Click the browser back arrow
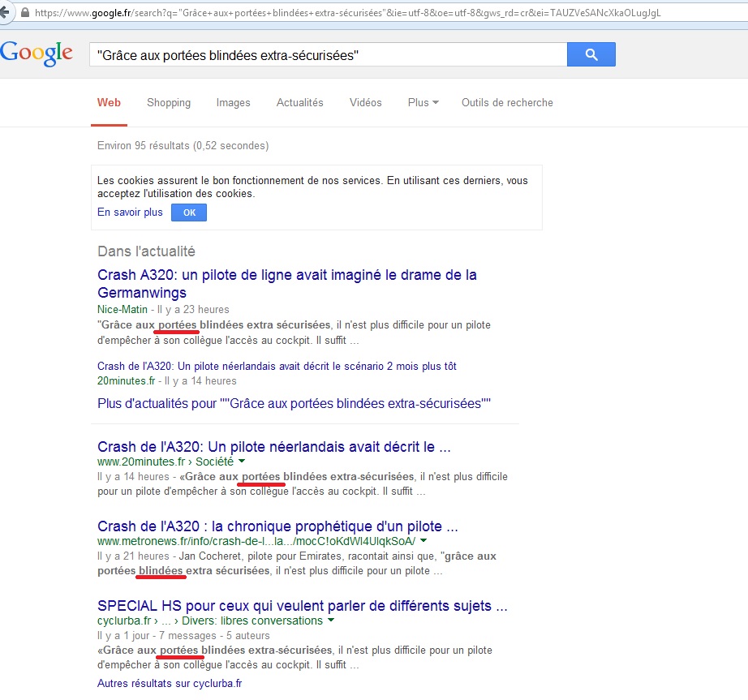The image size is (748, 700). (x=5, y=13)
